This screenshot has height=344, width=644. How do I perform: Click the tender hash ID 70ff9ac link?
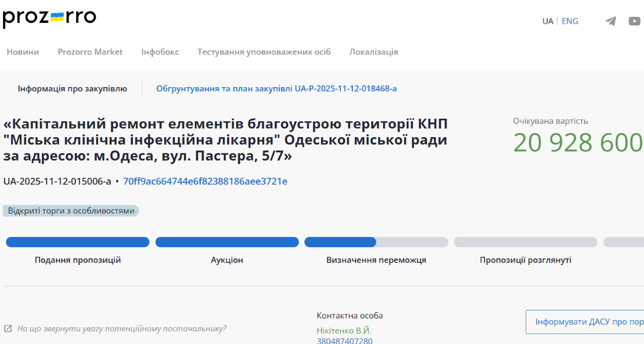click(x=205, y=181)
